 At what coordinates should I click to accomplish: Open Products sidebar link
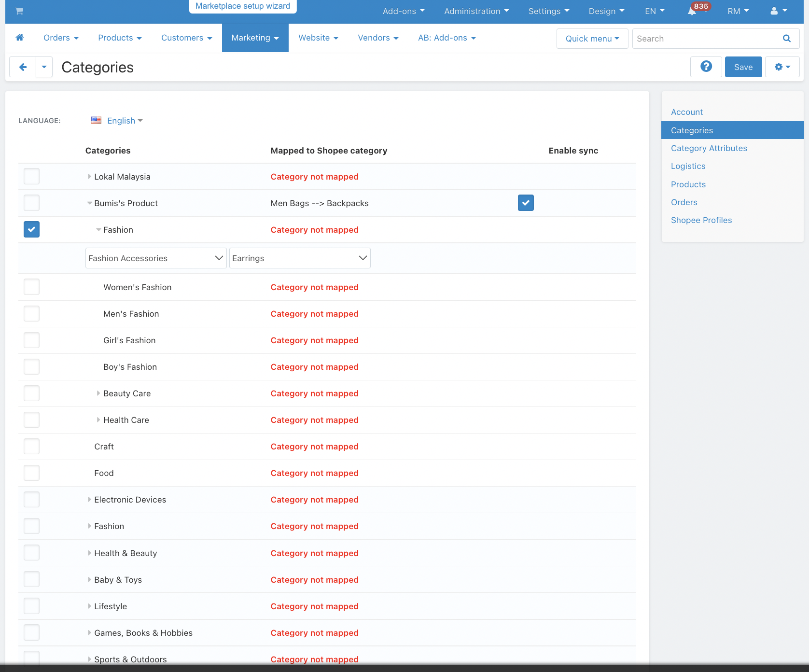tap(688, 184)
